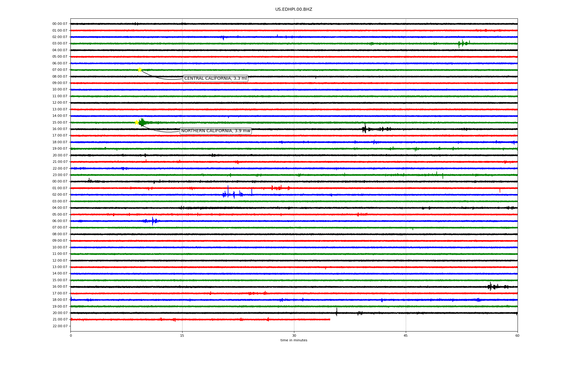Click the blue spikes on second 06:00:07 trace
Screen dimensions: 588x368
153,221
